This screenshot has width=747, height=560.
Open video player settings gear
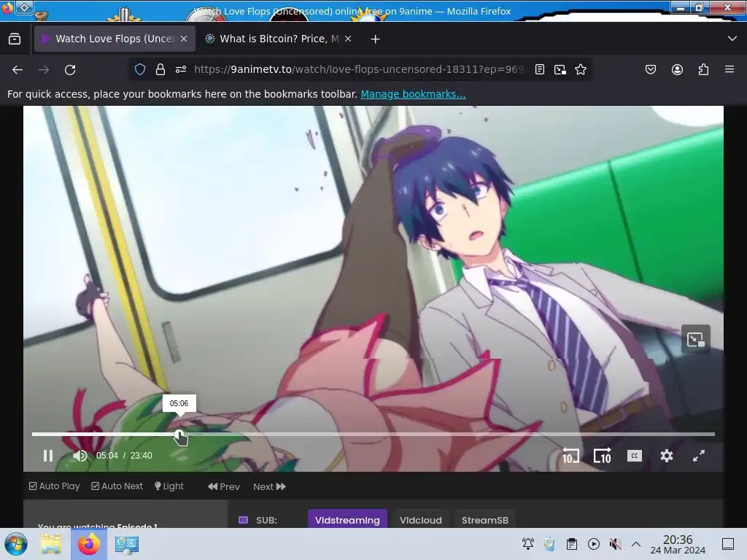(667, 456)
